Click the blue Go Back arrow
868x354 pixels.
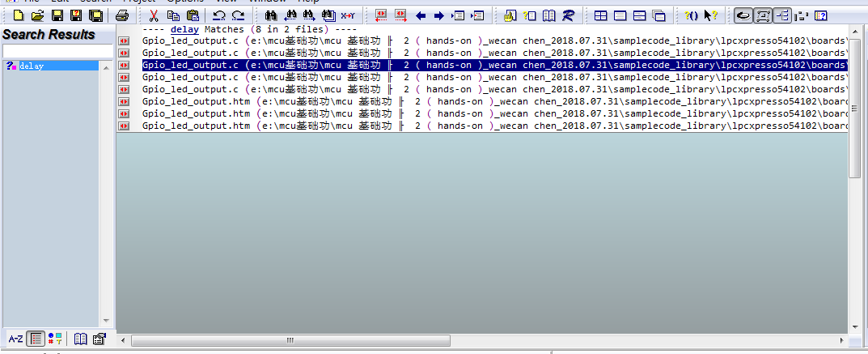pos(421,15)
